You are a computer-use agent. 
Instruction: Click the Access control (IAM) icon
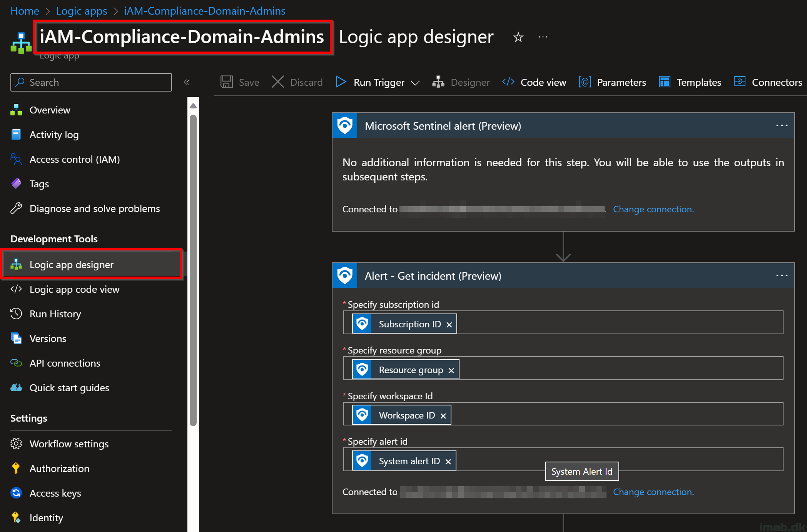(x=16, y=159)
